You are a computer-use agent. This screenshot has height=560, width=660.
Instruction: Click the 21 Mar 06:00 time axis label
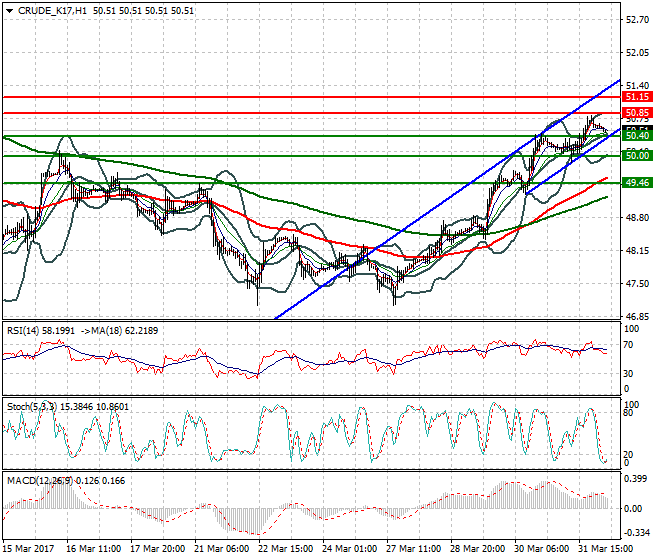click(221, 549)
